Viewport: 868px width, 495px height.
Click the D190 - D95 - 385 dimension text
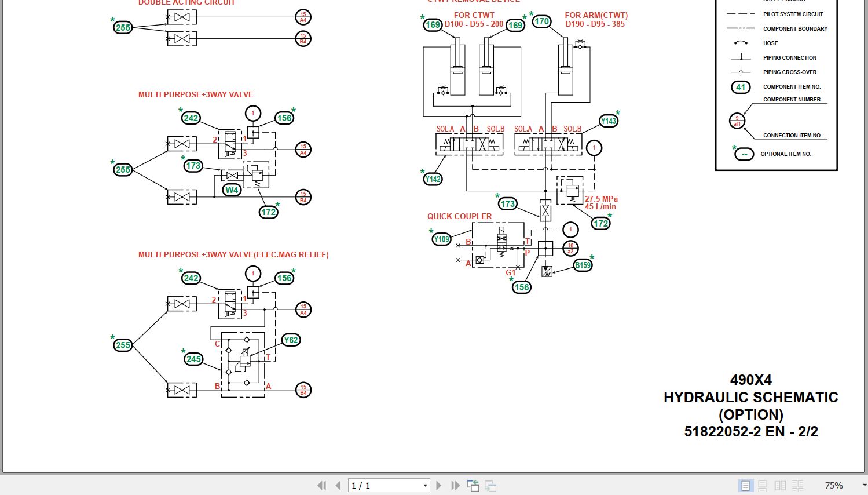tap(595, 24)
